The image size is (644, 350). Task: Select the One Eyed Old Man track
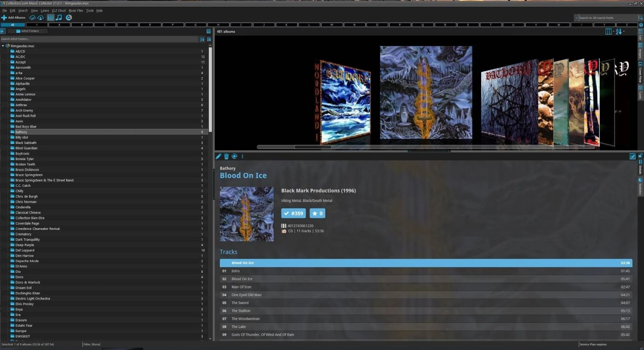[x=426, y=295]
